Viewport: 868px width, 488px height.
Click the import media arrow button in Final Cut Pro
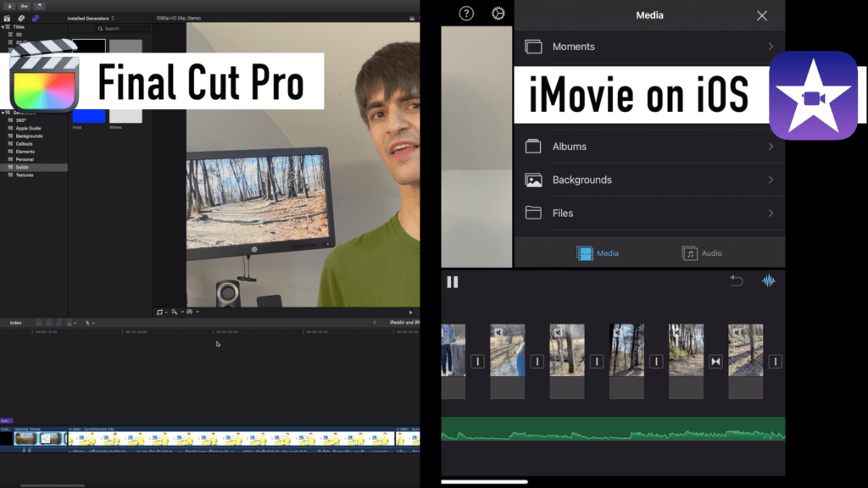tap(9, 6)
